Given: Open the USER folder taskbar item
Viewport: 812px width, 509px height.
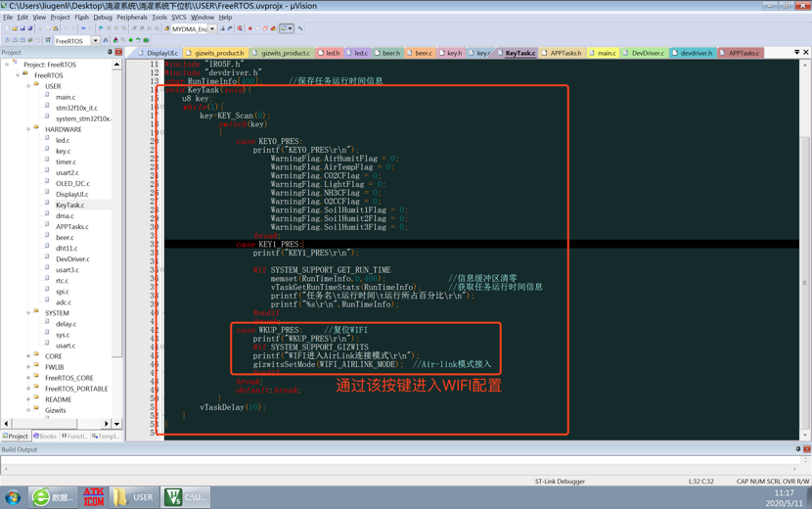Looking at the screenshot, I should click(x=134, y=496).
